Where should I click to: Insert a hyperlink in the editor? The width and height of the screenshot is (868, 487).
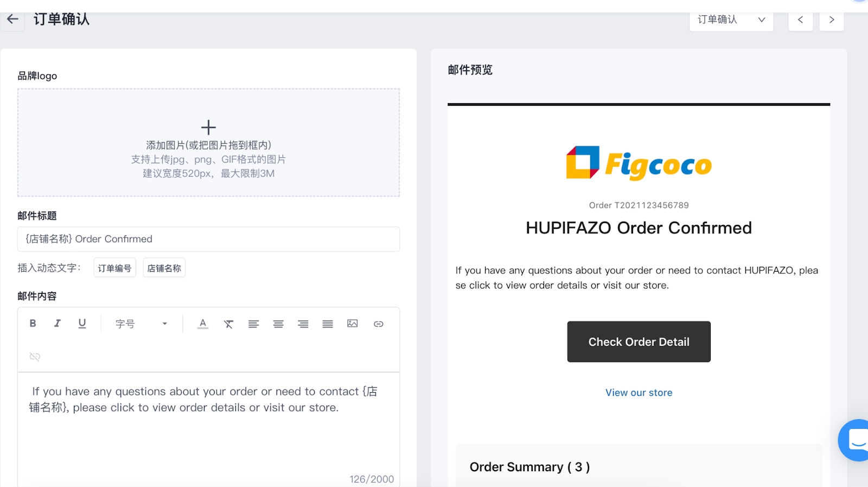[x=379, y=324]
